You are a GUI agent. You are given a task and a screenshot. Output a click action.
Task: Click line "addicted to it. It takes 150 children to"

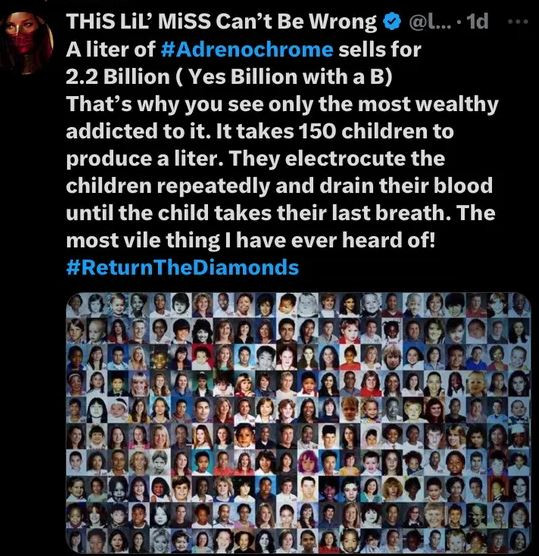260,131
